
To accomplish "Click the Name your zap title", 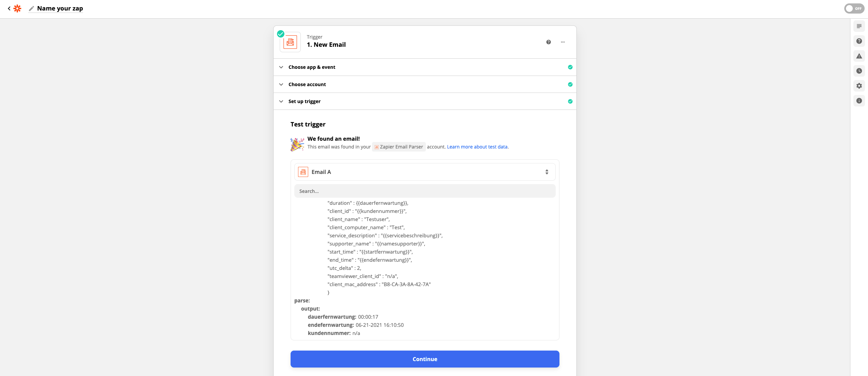I will (60, 8).
